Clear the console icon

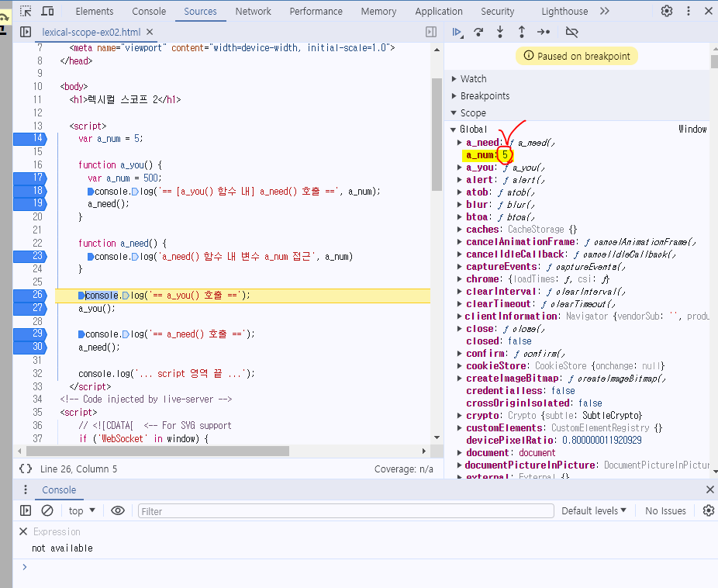pos(47,510)
